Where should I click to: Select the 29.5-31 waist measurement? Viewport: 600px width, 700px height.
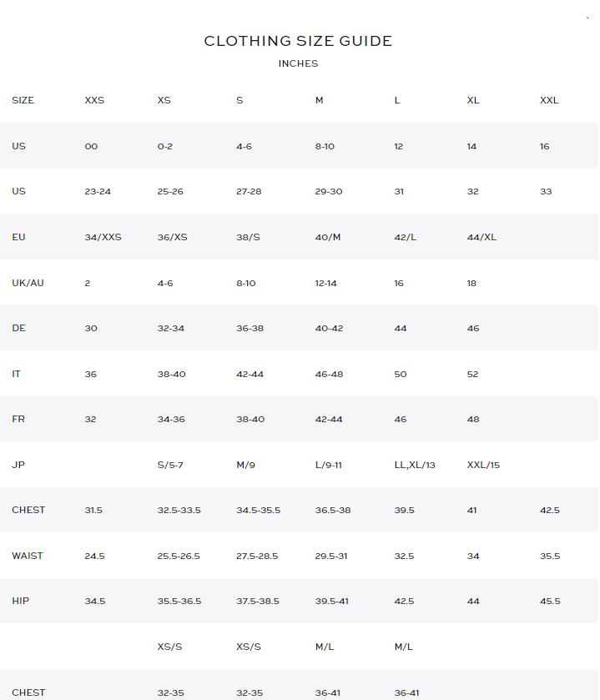pos(335,556)
